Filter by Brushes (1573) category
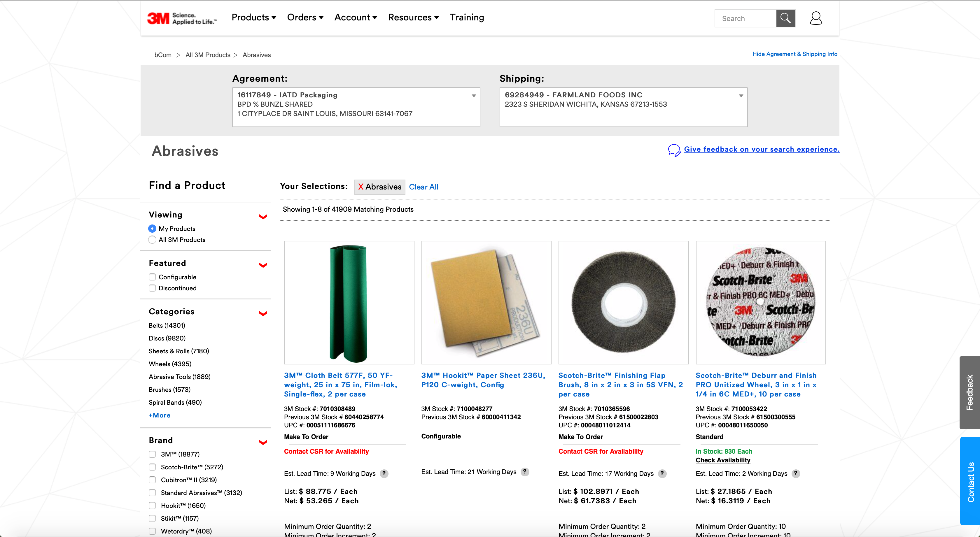The image size is (980, 537). click(170, 389)
